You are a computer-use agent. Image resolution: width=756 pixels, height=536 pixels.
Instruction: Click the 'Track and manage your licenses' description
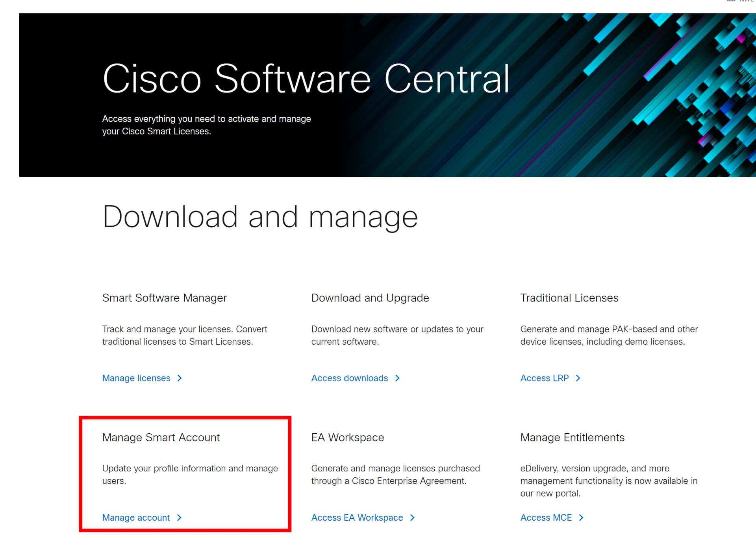click(185, 335)
